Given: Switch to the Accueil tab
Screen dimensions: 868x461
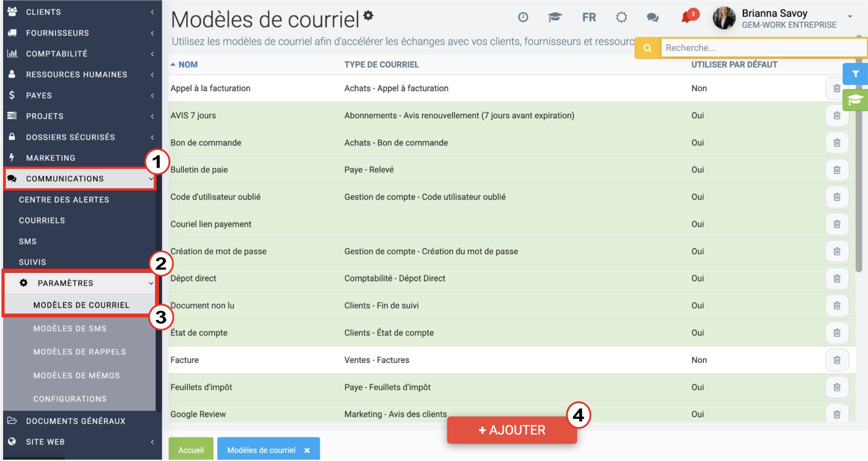Looking at the screenshot, I should [x=191, y=449].
